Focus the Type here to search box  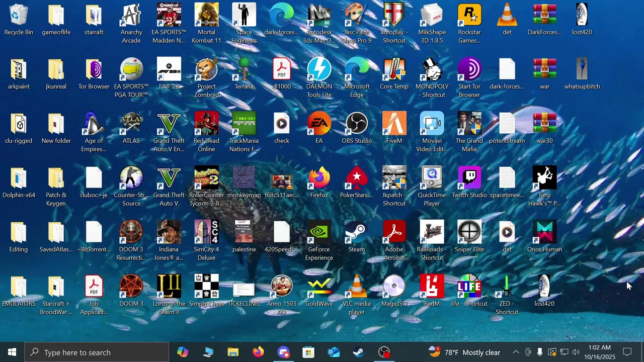click(x=97, y=352)
